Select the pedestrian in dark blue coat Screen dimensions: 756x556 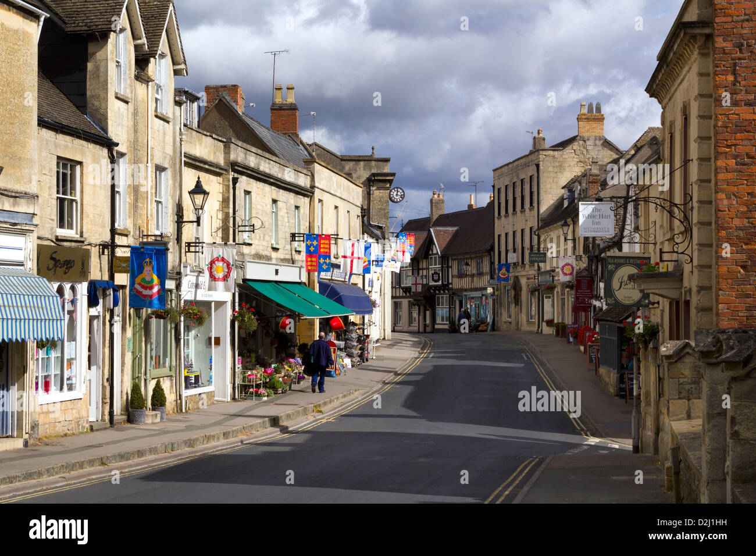[x=319, y=363]
